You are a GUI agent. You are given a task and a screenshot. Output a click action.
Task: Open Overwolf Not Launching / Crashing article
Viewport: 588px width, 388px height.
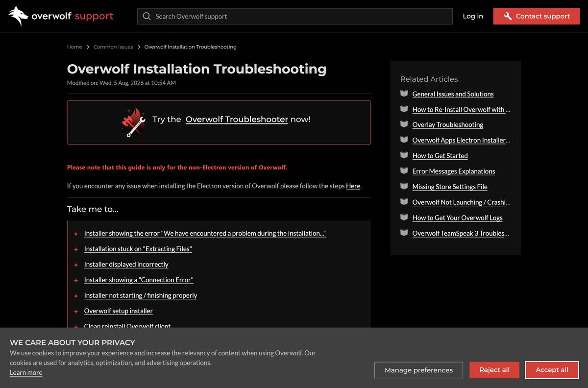click(461, 202)
